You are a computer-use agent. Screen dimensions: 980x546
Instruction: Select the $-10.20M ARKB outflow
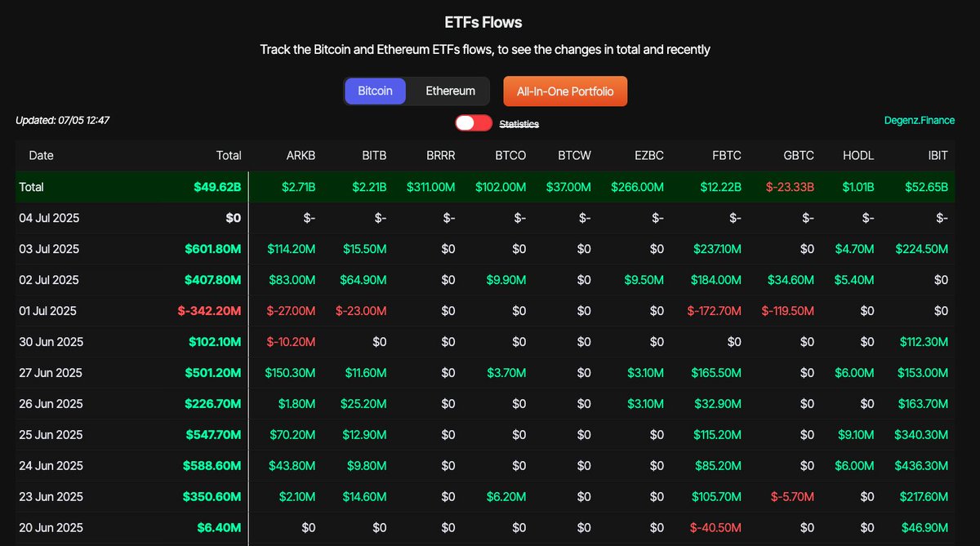click(x=291, y=342)
